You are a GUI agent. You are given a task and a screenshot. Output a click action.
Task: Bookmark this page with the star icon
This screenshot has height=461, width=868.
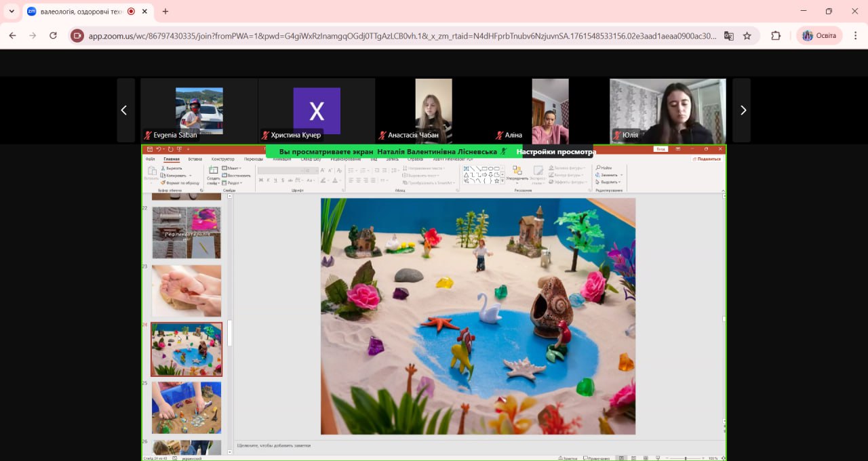click(747, 36)
